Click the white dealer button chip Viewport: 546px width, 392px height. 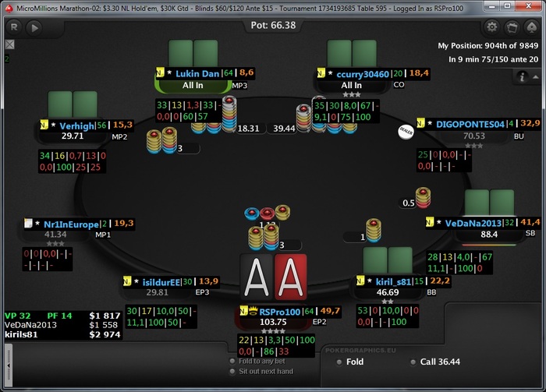pos(406,132)
